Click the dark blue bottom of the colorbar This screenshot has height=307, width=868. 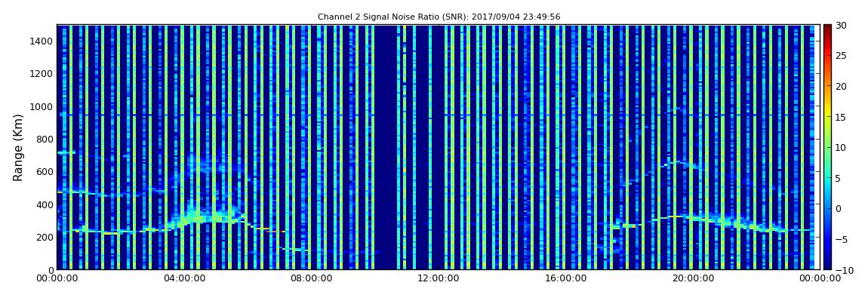827,265
